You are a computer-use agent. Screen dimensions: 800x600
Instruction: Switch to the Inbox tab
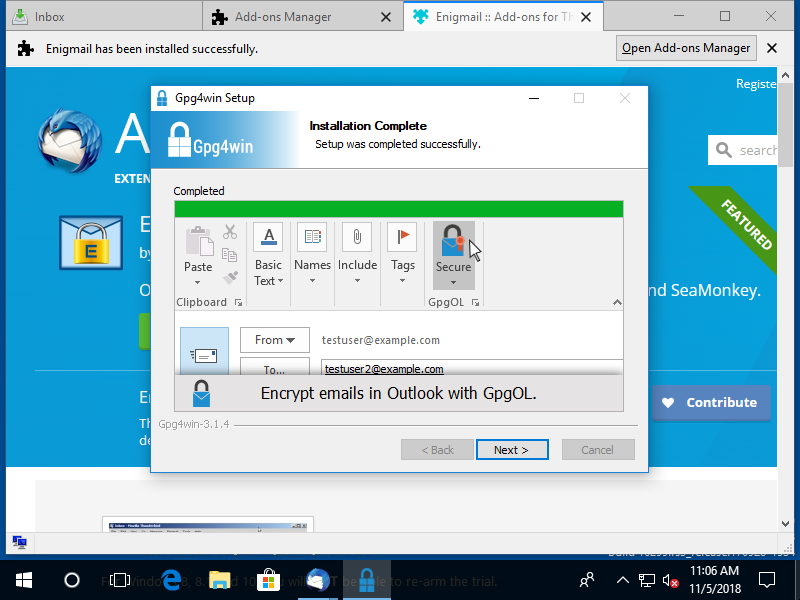coord(60,16)
